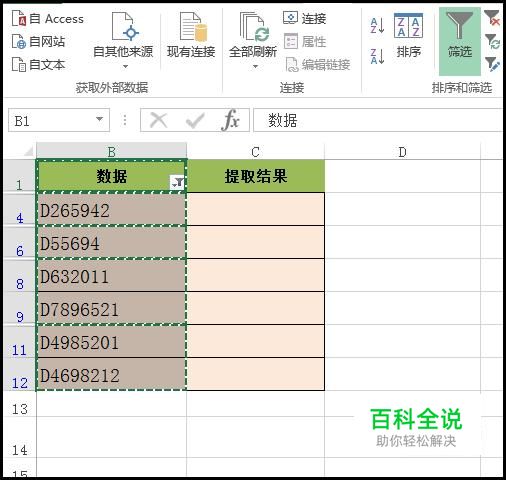Viewport: 506px width, 480px height.
Task: Select row 9 header
Action: 19,308
